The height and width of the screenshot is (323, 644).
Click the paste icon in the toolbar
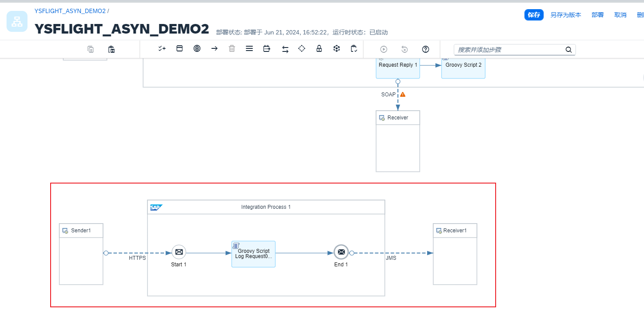[x=111, y=49]
